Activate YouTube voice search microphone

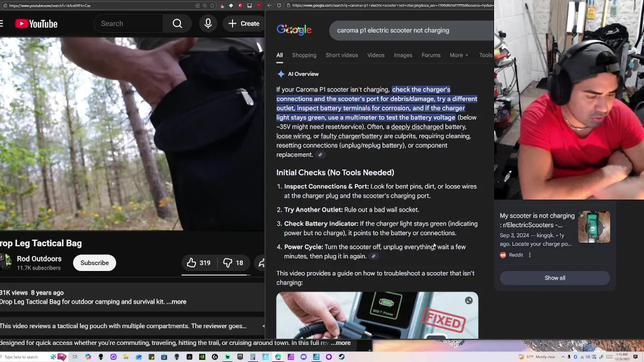click(208, 24)
